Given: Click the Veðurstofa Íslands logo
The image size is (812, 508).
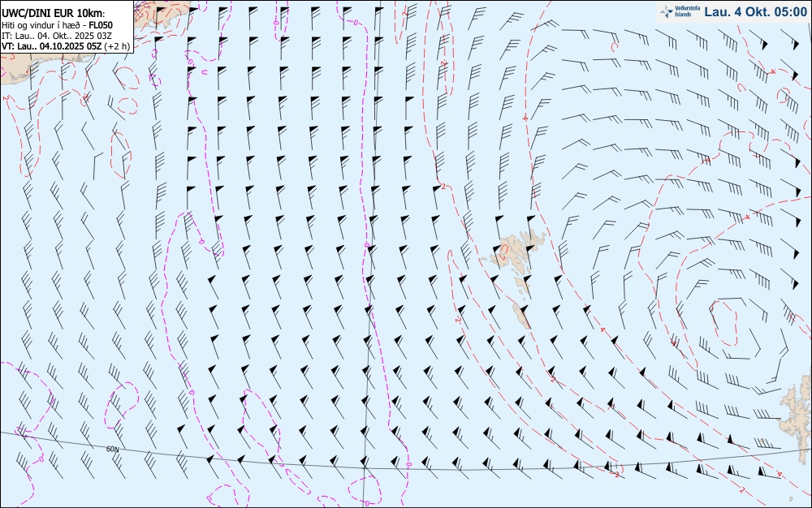Looking at the screenshot, I should coord(680,11).
